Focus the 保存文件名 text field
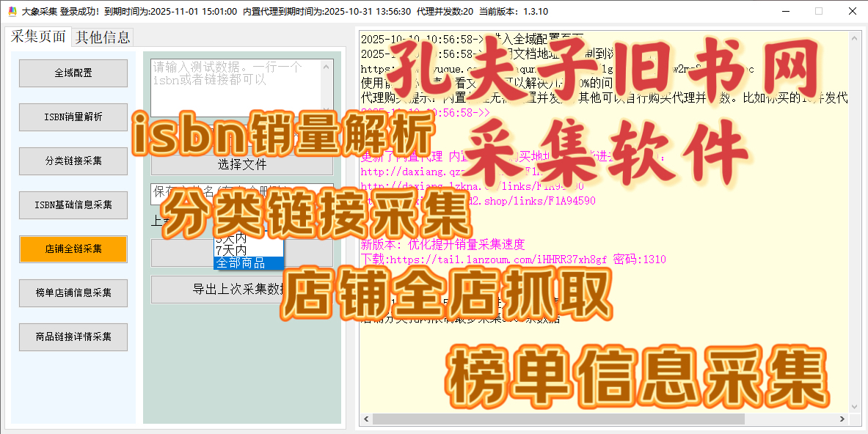The width and height of the screenshot is (868, 434). 242,193
